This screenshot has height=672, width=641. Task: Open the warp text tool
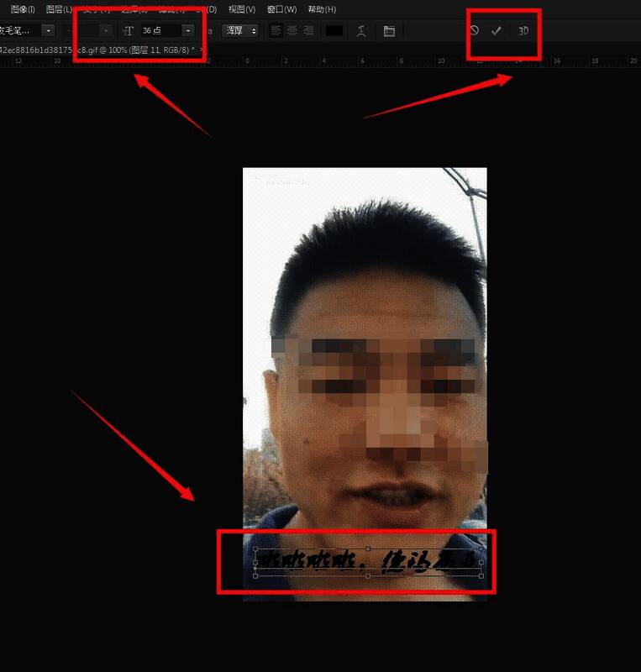361,31
